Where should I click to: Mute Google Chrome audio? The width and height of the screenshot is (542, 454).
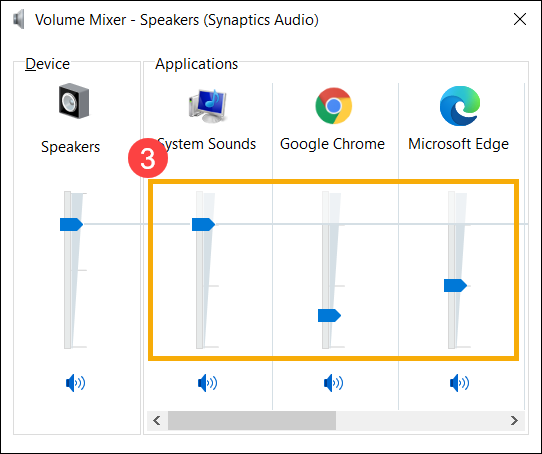[334, 383]
